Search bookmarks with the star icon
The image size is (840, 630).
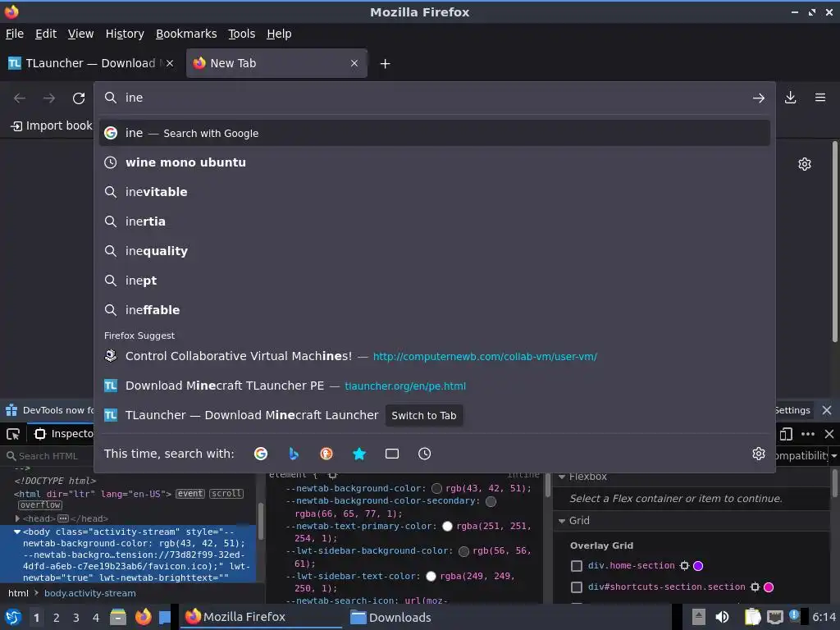(x=359, y=454)
